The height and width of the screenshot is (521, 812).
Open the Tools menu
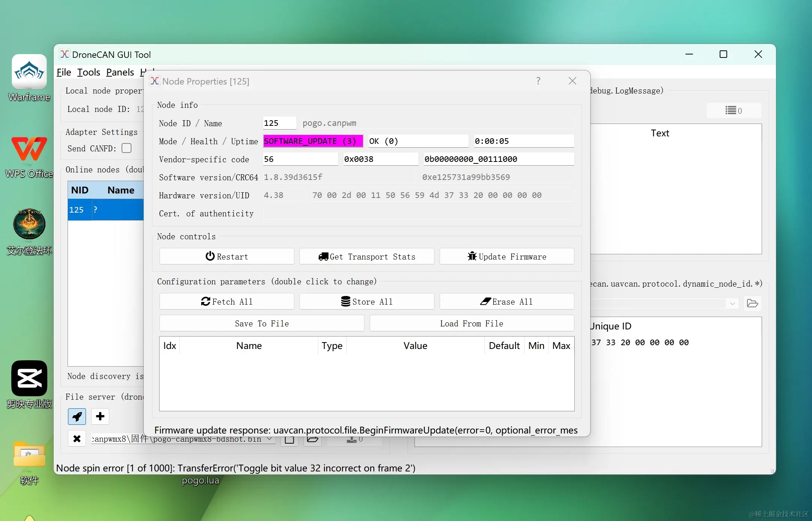pyautogui.click(x=89, y=72)
